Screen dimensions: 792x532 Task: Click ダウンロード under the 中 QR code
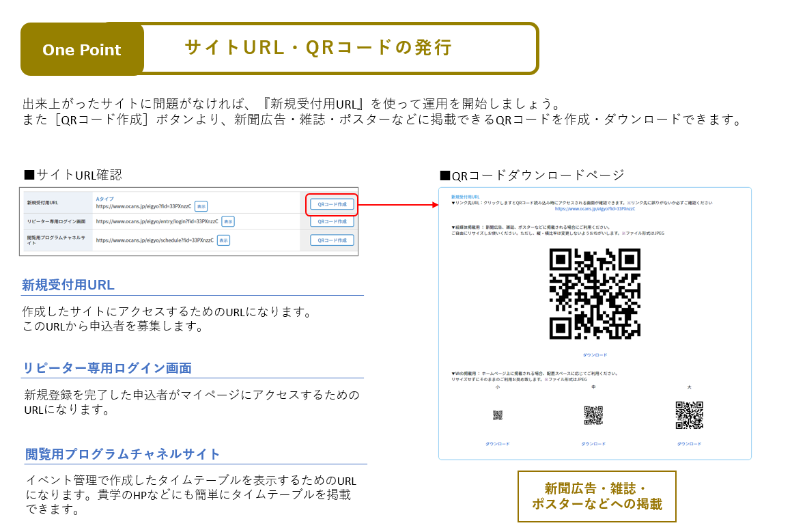pos(593,444)
